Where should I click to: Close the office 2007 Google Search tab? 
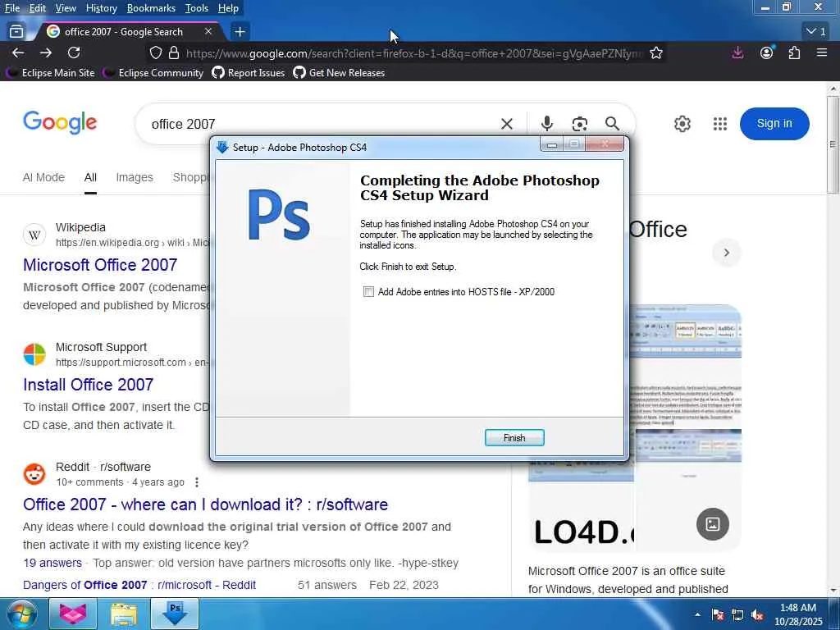pyautogui.click(x=208, y=32)
